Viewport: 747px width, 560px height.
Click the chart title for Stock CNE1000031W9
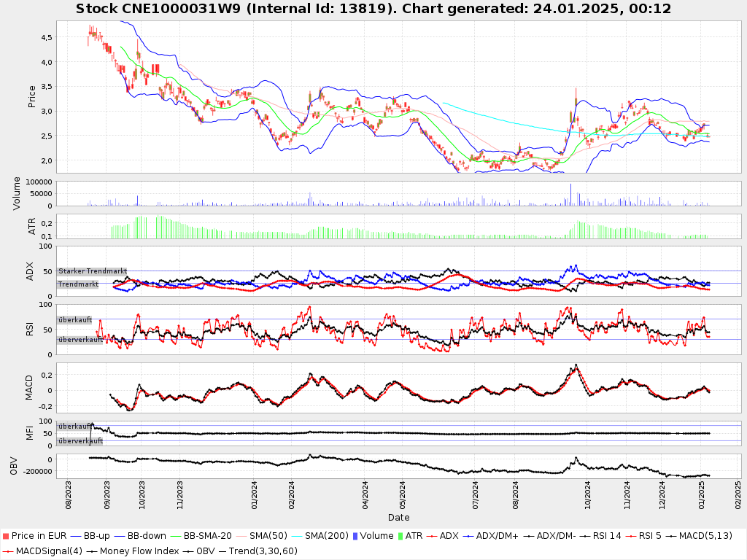pyautogui.click(x=373, y=9)
